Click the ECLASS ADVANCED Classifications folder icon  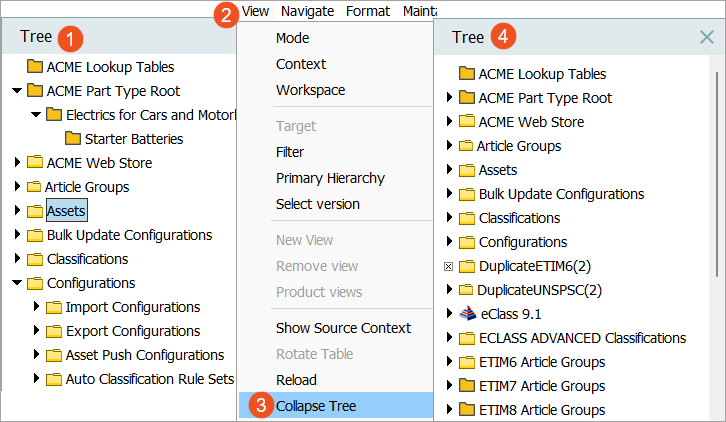pyautogui.click(x=467, y=338)
